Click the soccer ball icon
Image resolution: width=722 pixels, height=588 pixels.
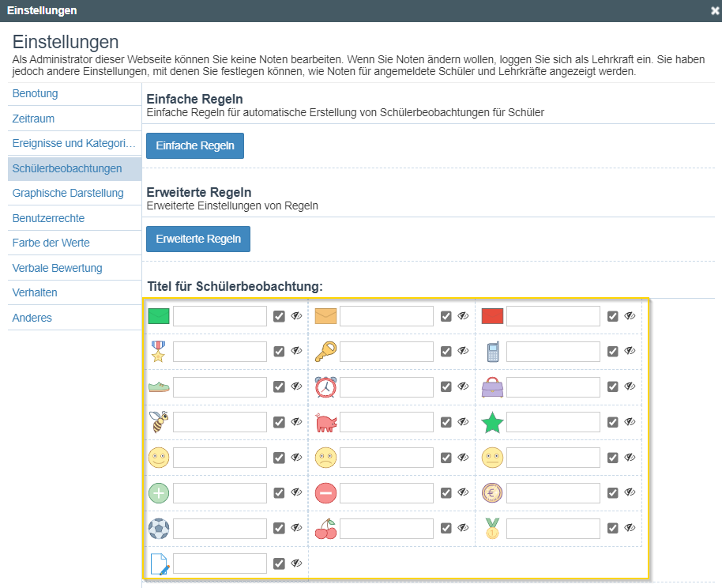159,529
